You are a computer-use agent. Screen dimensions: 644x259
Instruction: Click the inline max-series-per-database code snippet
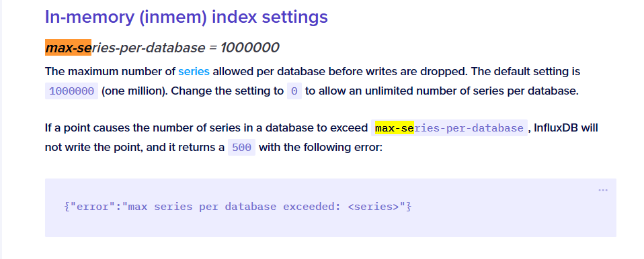(x=449, y=128)
